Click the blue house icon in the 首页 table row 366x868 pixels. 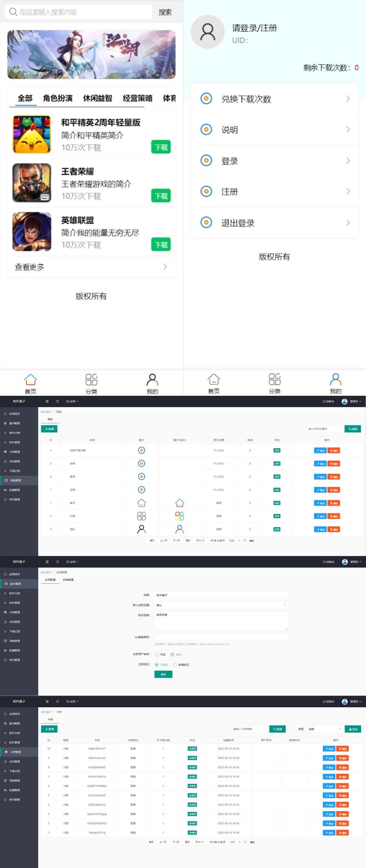click(x=179, y=503)
